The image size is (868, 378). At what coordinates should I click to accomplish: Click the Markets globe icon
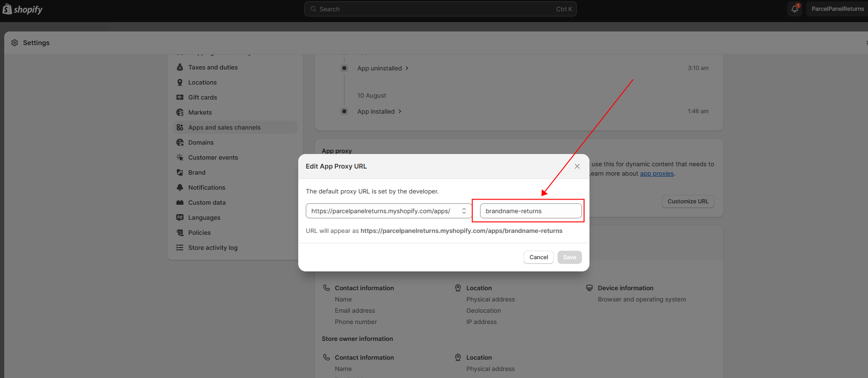[180, 112]
